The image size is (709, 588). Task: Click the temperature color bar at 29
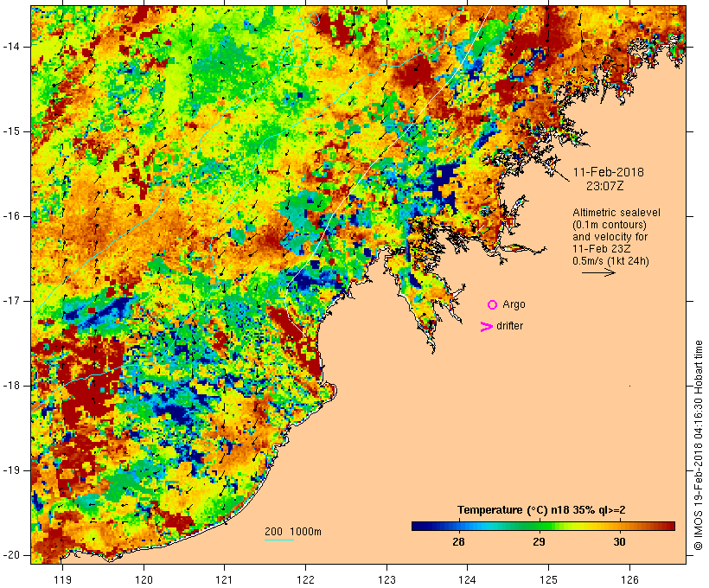tap(539, 526)
